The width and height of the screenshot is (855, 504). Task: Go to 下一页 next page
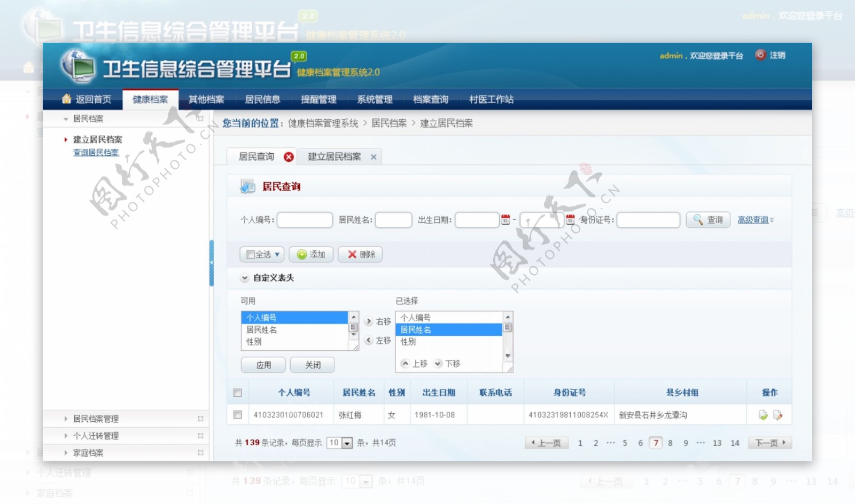pos(770,443)
